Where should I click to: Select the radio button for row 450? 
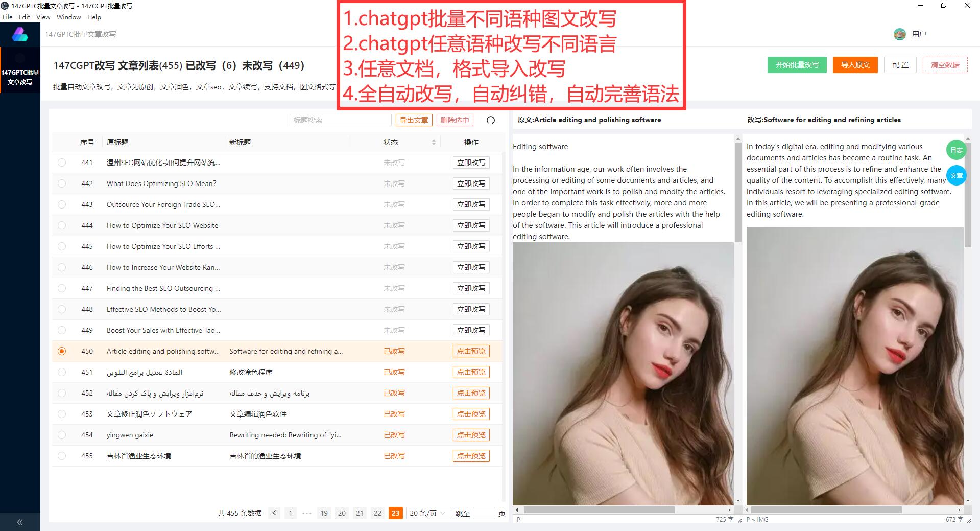pyautogui.click(x=62, y=351)
